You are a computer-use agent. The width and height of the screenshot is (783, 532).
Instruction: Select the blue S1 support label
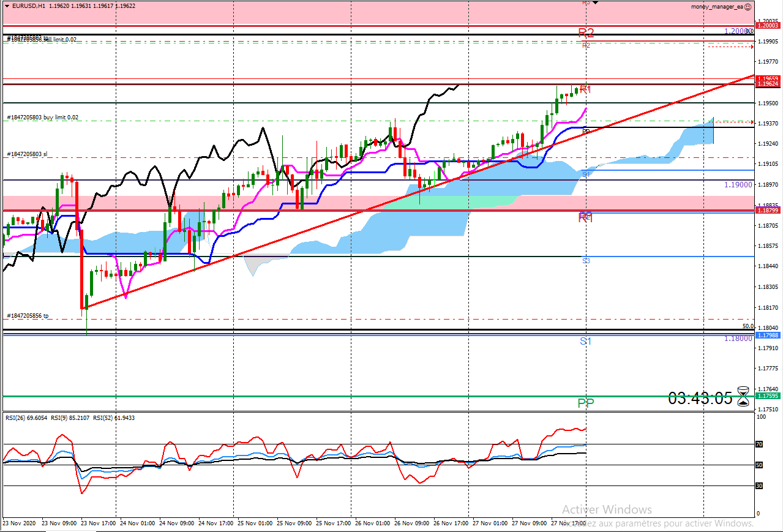[586, 340]
